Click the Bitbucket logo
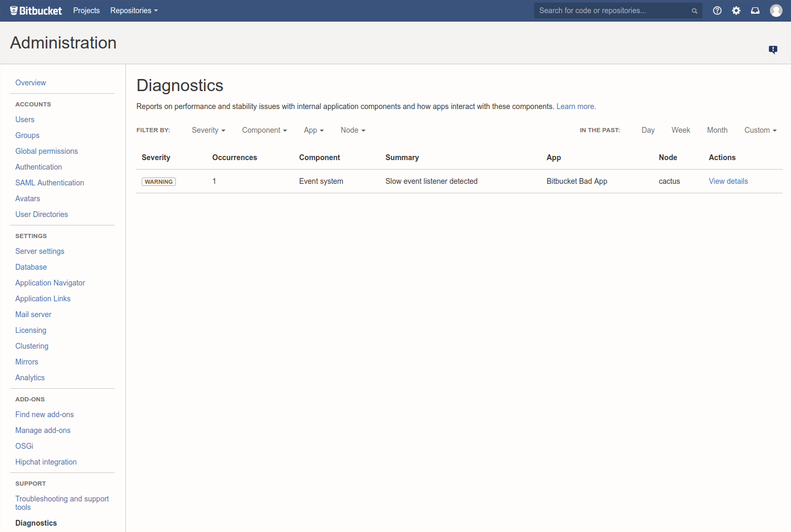Viewport: 791px width, 532px height. (x=36, y=11)
